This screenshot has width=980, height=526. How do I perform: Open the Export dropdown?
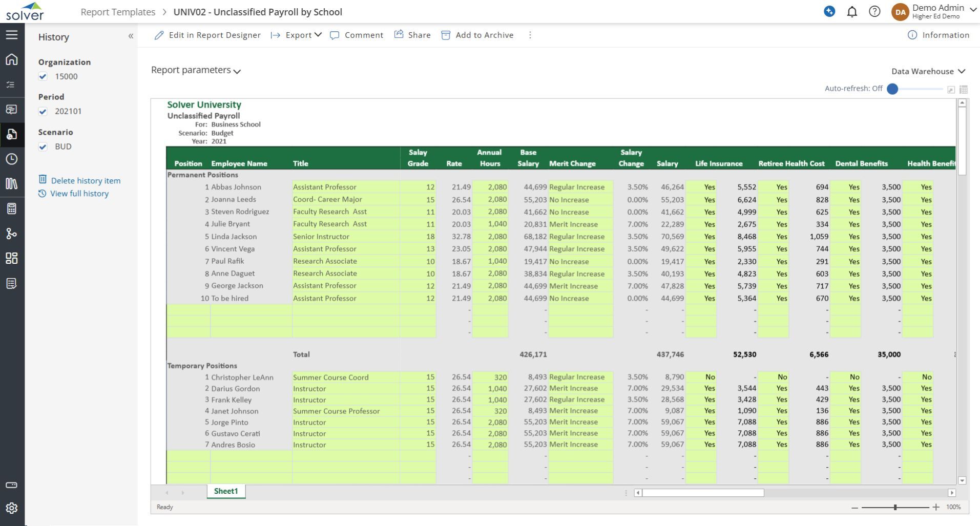click(297, 35)
